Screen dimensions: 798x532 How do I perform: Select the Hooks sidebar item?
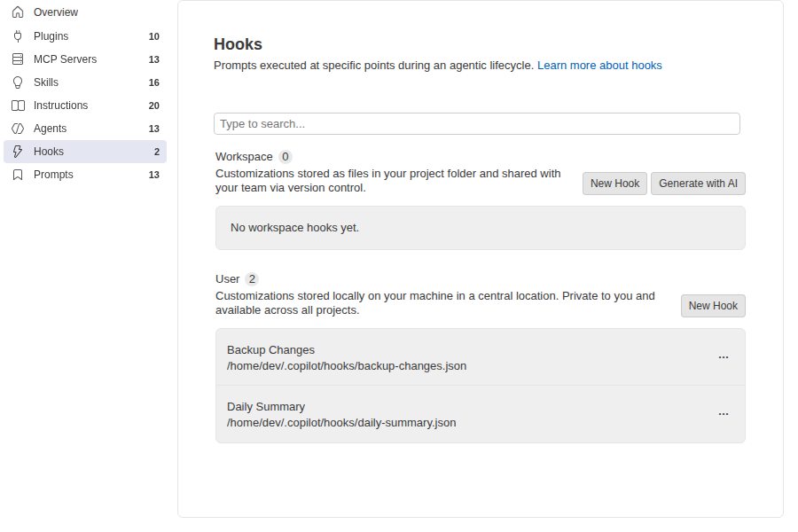(x=85, y=152)
